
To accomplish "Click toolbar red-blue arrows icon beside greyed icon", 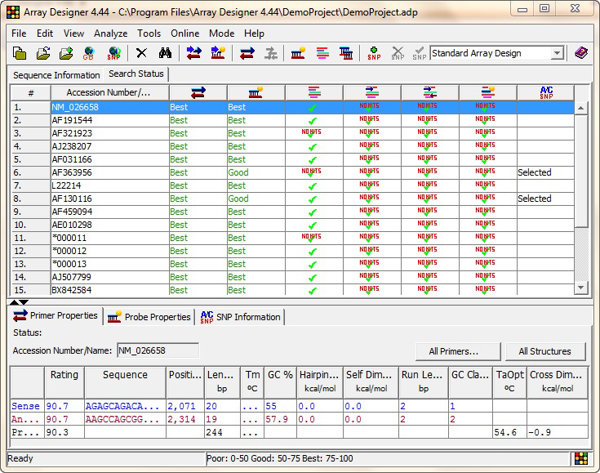I will (247, 53).
